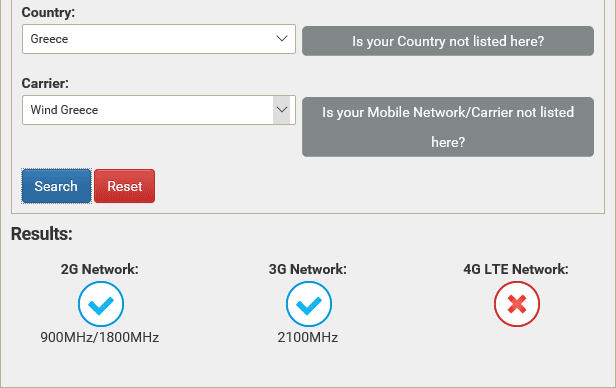Click the blue Search button
This screenshot has width=616, height=388.
(x=56, y=186)
